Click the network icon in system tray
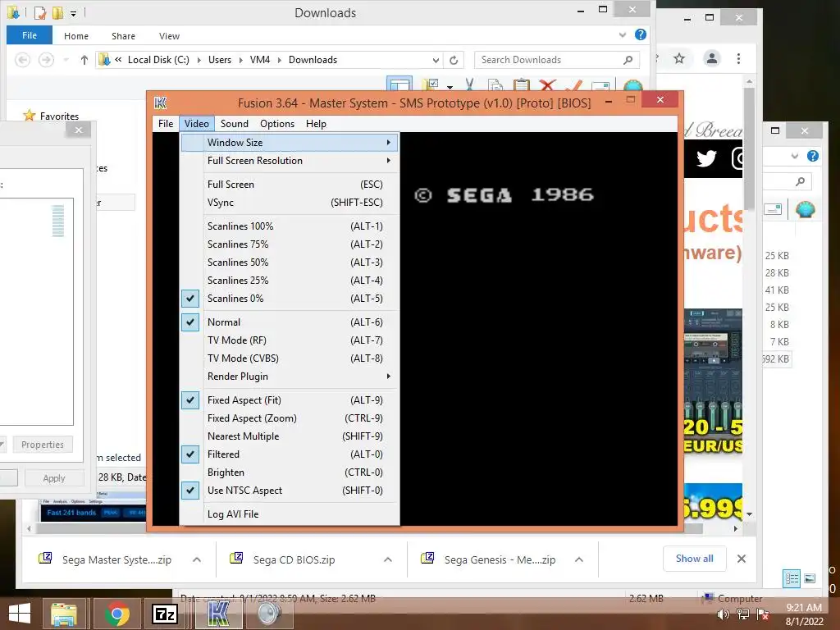The width and height of the screenshot is (840, 630). click(x=743, y=614)
